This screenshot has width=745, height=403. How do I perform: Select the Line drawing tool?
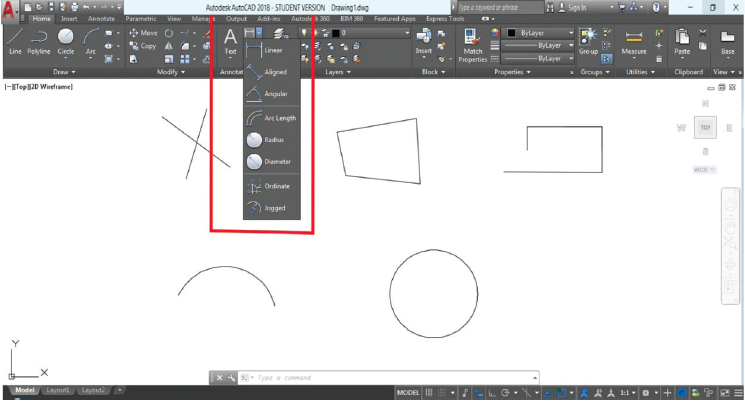point(15,40)
